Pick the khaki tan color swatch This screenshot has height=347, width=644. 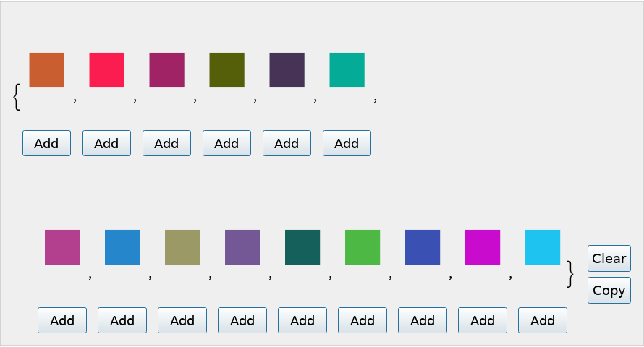(x=182, y=247)
